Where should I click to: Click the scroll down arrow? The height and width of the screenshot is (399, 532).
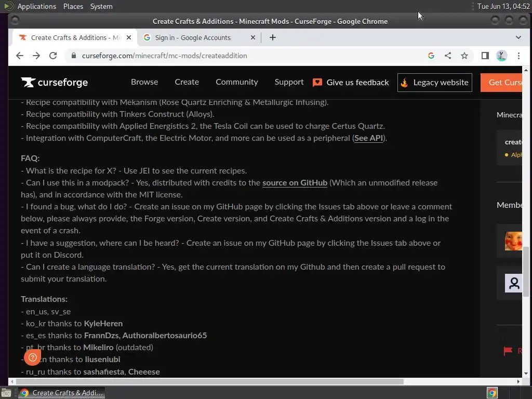[x=526, y=374]
